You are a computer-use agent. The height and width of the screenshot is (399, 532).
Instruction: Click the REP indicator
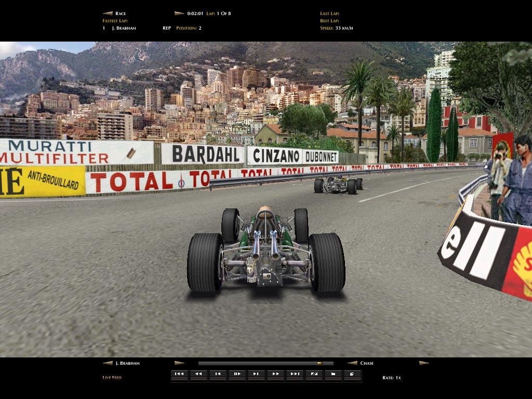coord(167,28)
